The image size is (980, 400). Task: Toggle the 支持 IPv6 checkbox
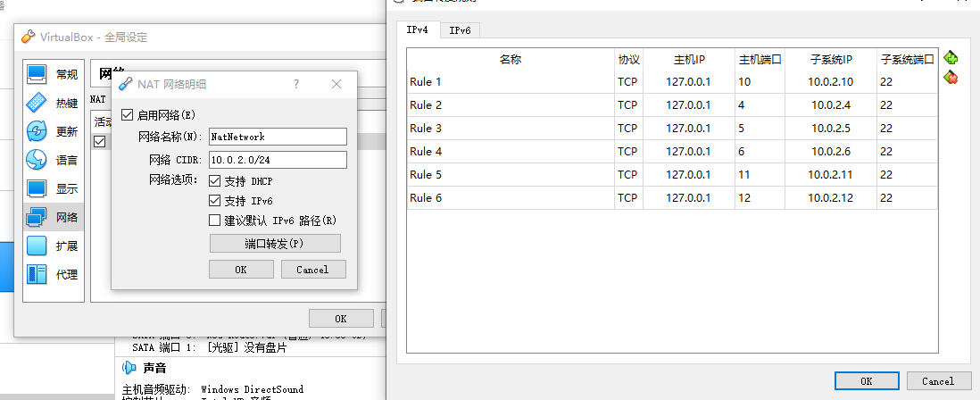pyautogui.click(x=214, y=201)
